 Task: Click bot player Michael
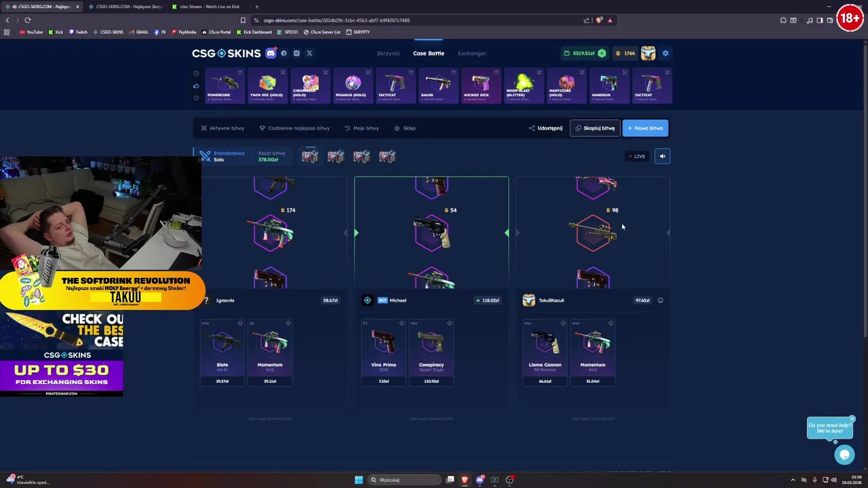click(398, 300)
